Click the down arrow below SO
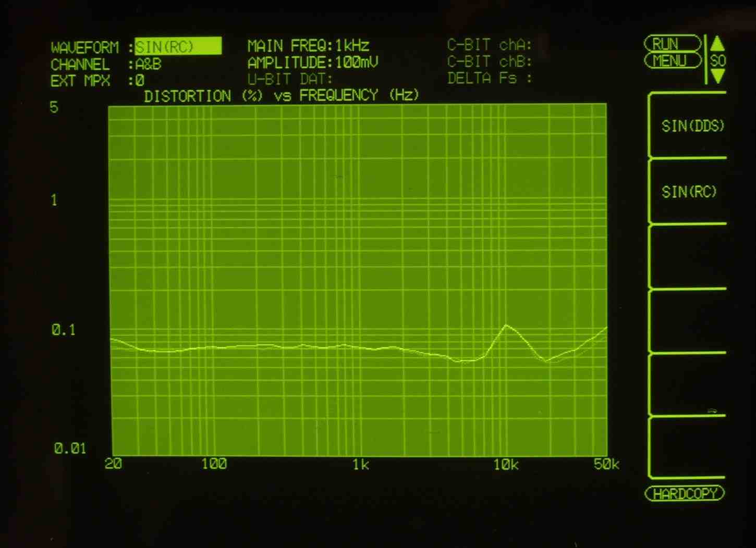Image resolution: width=756 pixels, height=548 pixels. pyautogui.click(x=717, y=77)
